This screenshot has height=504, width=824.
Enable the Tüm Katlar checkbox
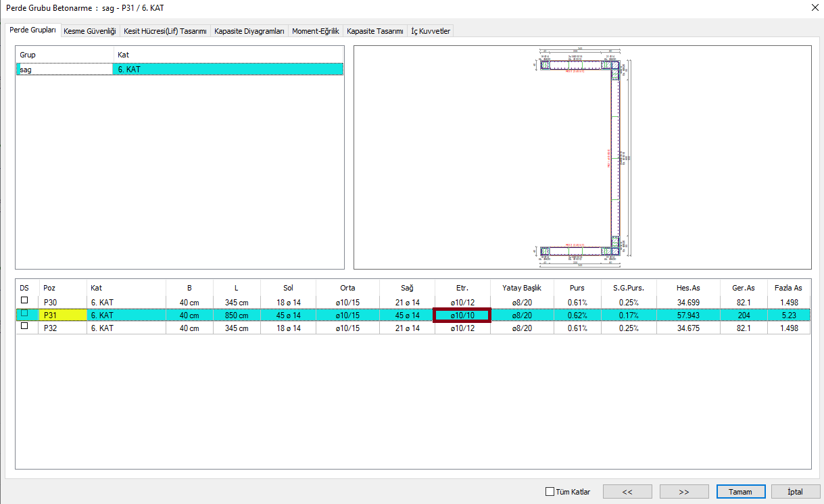(550, 492)
